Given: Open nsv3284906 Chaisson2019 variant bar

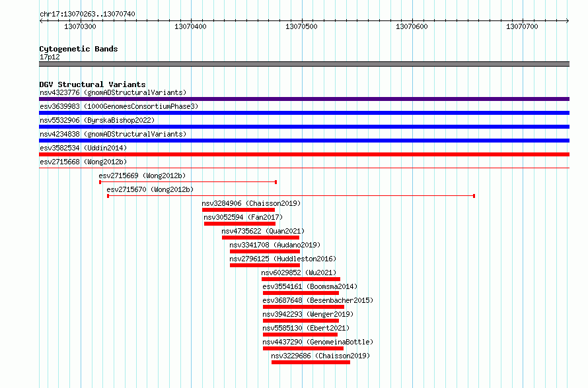Looking at the screenshot, I should coord(239,210).
